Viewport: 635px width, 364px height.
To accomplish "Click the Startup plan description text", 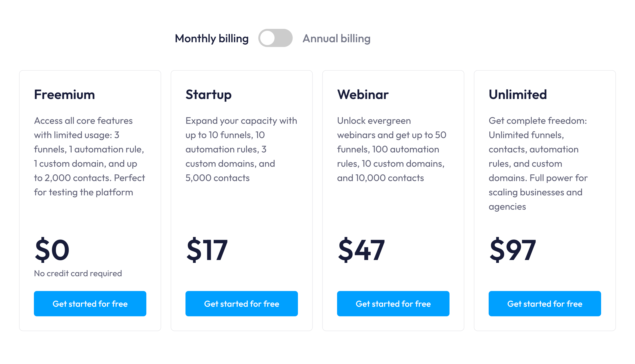I will point(241,149).
